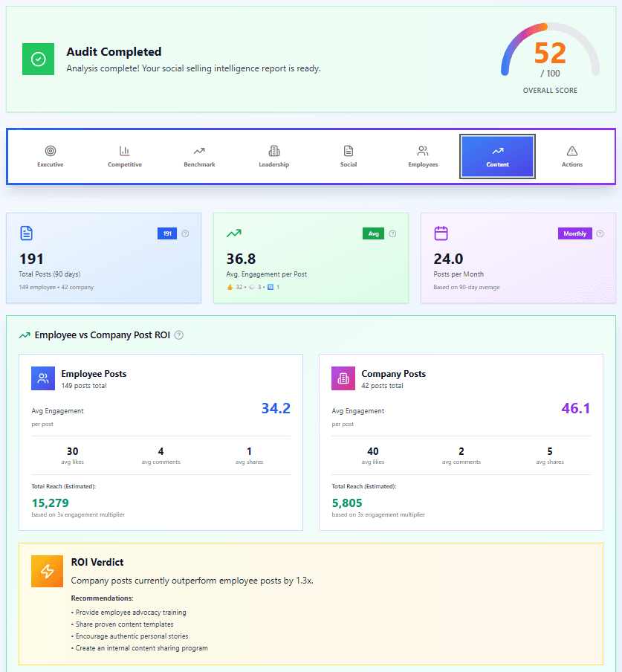The height and width of the screenshot is (672, 622).
Task: Click the 2 avg comments value
Action: click(x=461, y=451)
